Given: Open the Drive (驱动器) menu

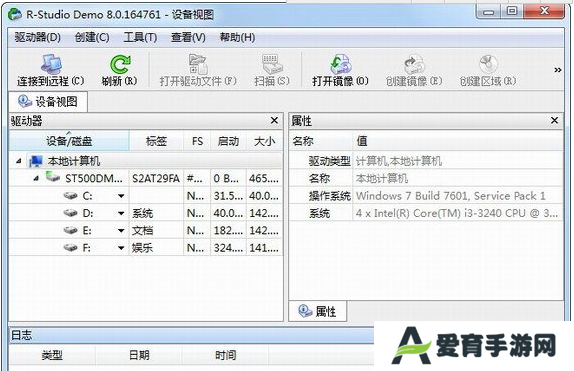Looking at the screenshot, I should 38,37.
